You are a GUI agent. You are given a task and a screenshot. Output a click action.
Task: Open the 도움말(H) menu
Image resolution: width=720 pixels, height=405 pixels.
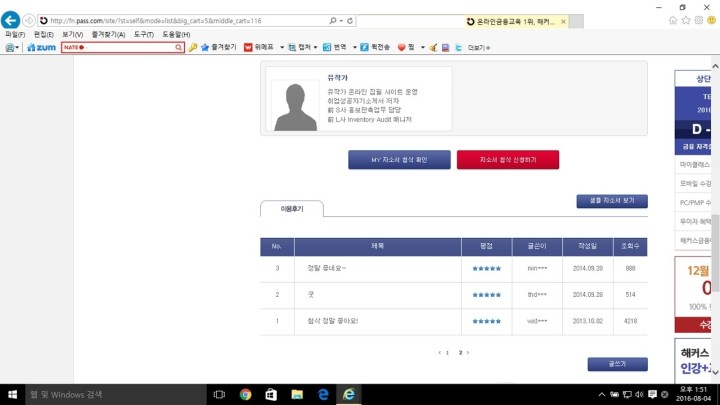coord(176,34)
